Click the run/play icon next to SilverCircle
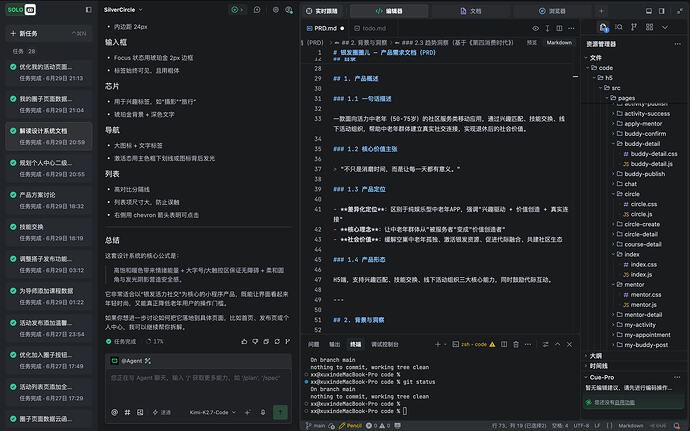The height and width of the screenshot is (431, 690). (235, 10)
